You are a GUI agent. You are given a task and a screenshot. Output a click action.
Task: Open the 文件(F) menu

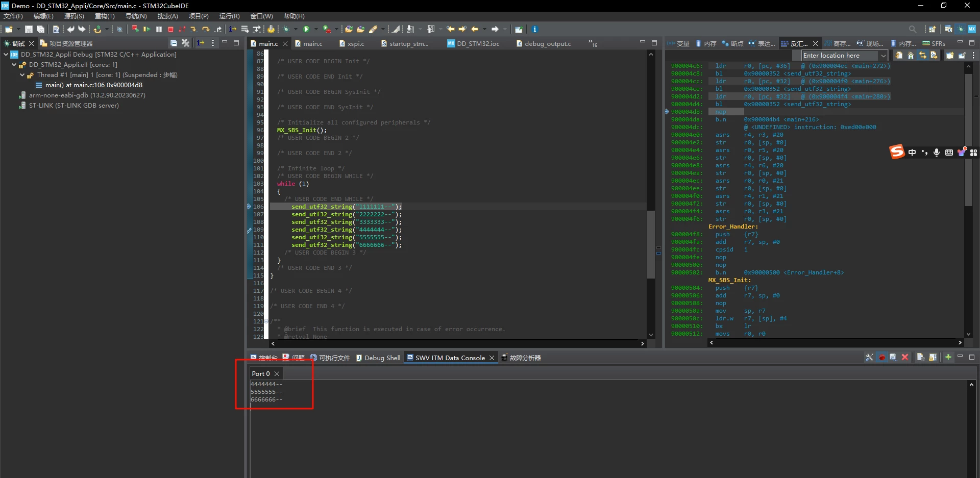[13, 16]
